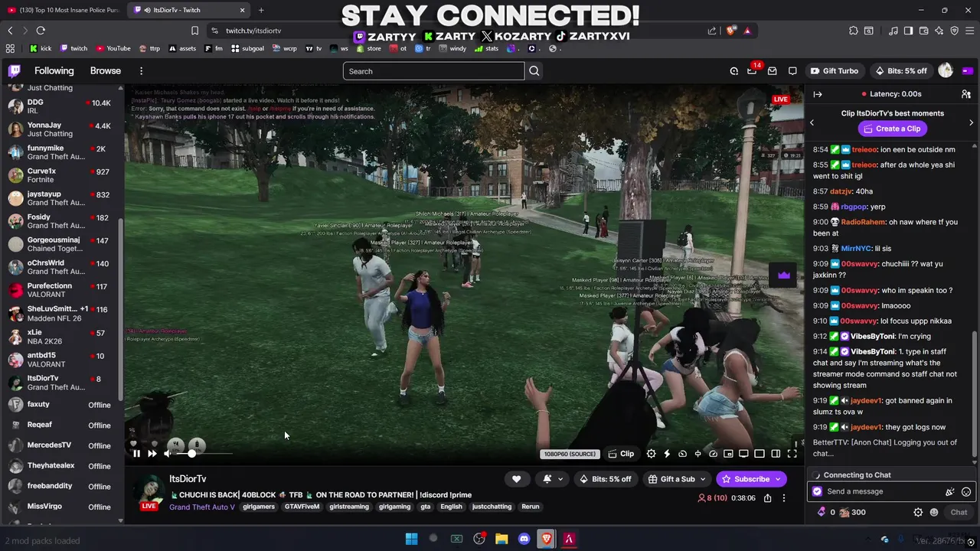The image size is (980, 551).
Task: Open YonnaJay channel in the sidebar
Action: click(x=61, y=129)
